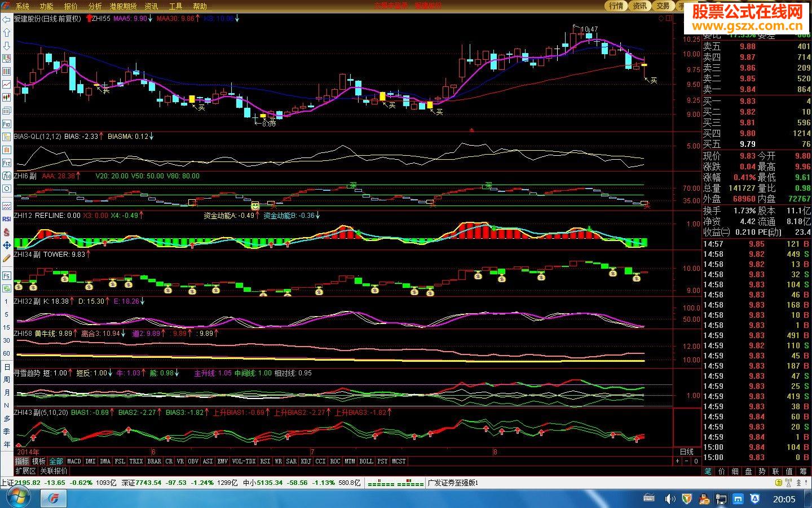This screenshot has height=508, width=812.
Task: Click the plus zoom button below 日线
Action: coord(677,461)
